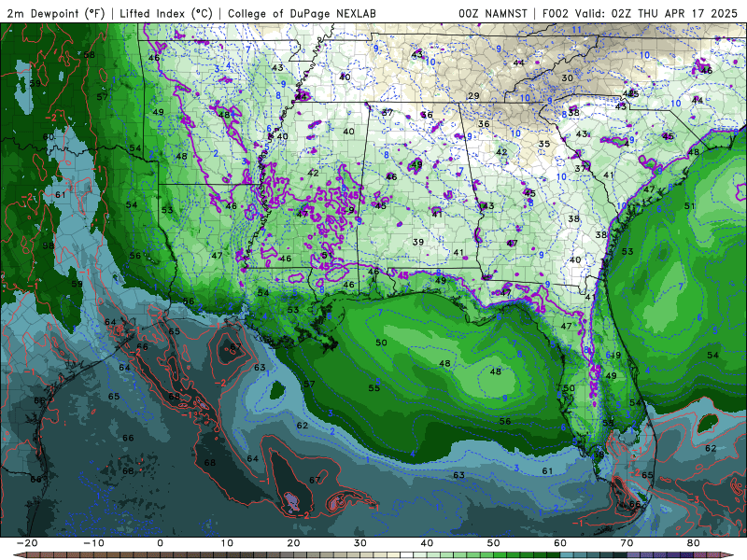Image resolution: width=747 pixels, height=560 pixels.
Task: Click the "00Z NAMNST" model run label
Action: click(493, 14)
